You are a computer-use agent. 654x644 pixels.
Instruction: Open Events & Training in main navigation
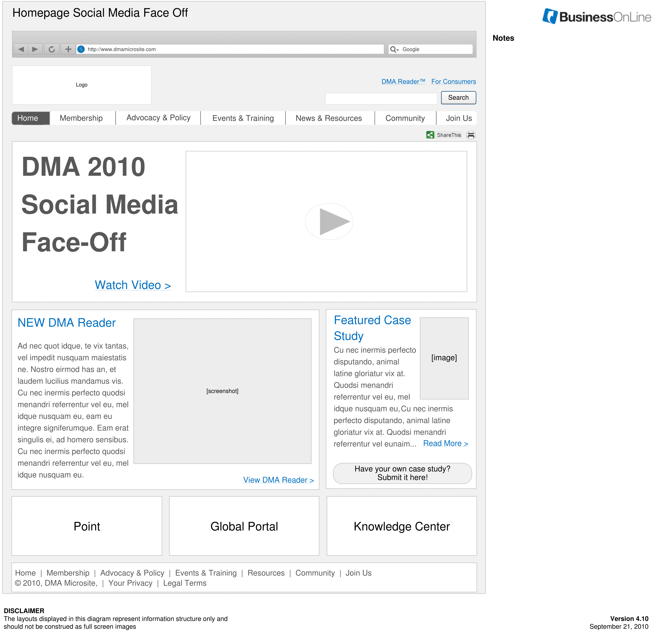[x=243, y=118]
